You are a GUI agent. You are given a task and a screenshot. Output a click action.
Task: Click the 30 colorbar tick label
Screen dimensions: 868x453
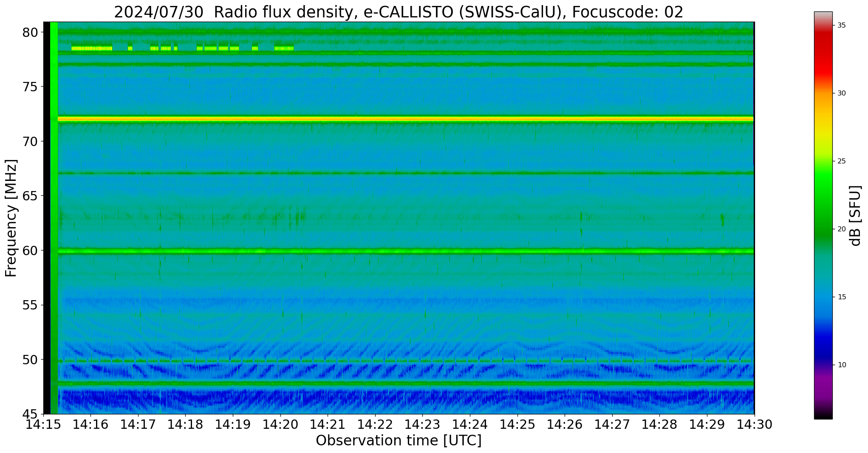[x=841, y=93]
